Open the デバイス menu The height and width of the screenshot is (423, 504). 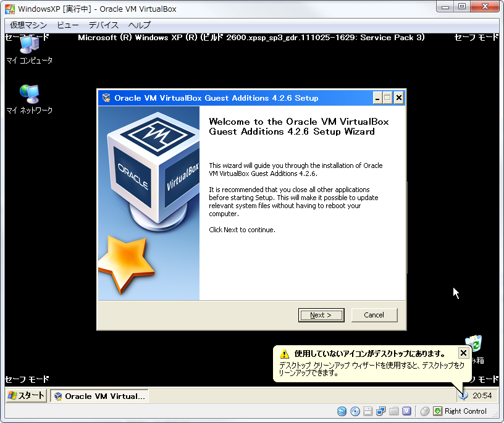pyautogui.click(x=103, y=25)
